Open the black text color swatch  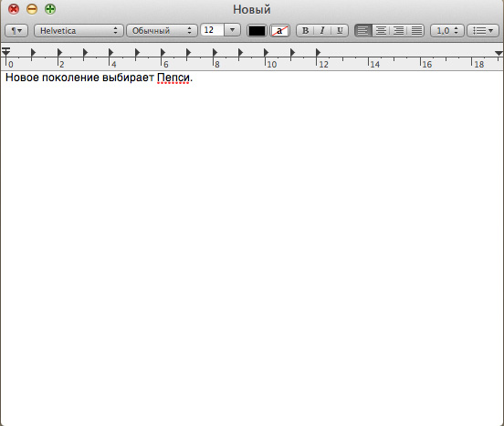(257, 31)
